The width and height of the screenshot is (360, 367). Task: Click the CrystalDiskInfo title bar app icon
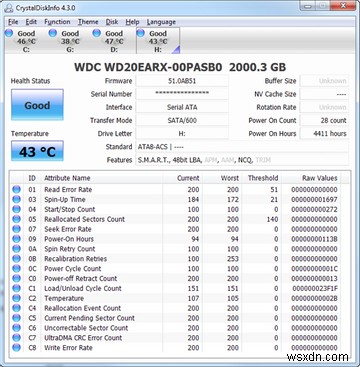[8, 7]
